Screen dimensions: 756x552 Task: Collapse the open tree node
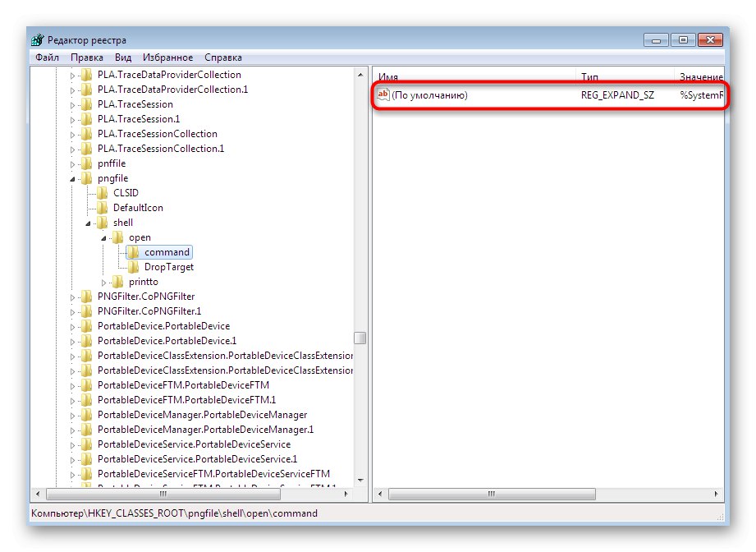(103, 238)
